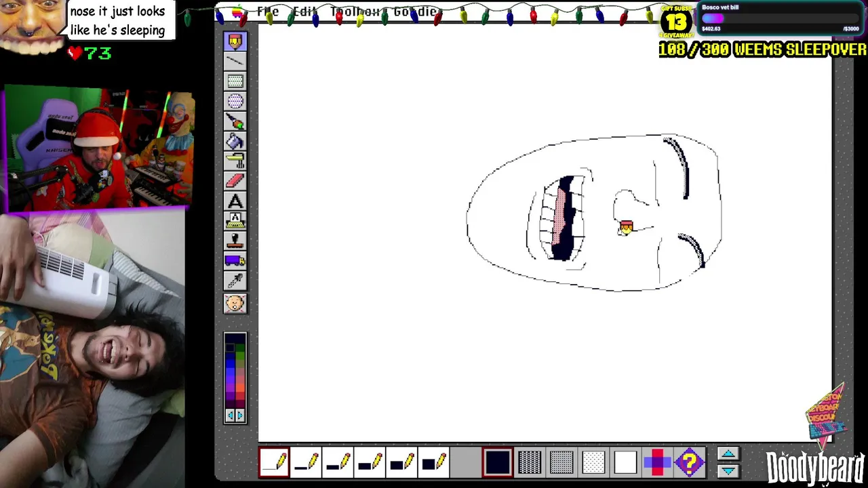This screenshot has height=488, width=868.
Task: Show previous tool options with up arrow
Action: [x=728, y=454]
